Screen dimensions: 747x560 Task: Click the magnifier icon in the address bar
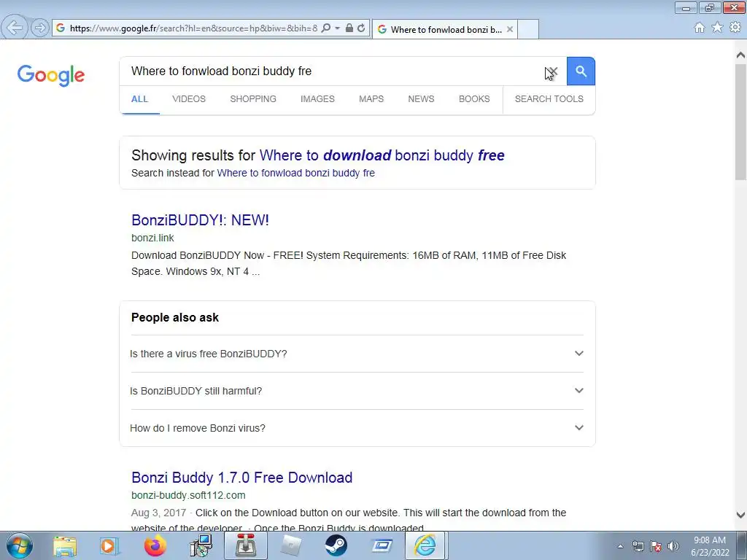tap(326, 28)
